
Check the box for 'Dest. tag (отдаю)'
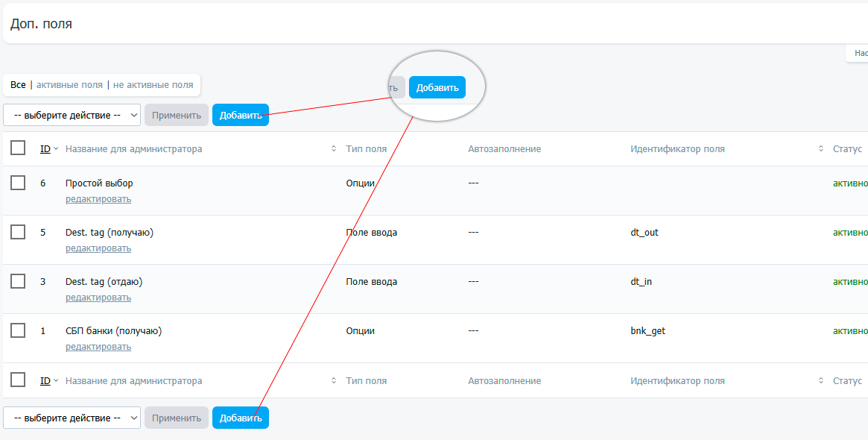(18, 281)
